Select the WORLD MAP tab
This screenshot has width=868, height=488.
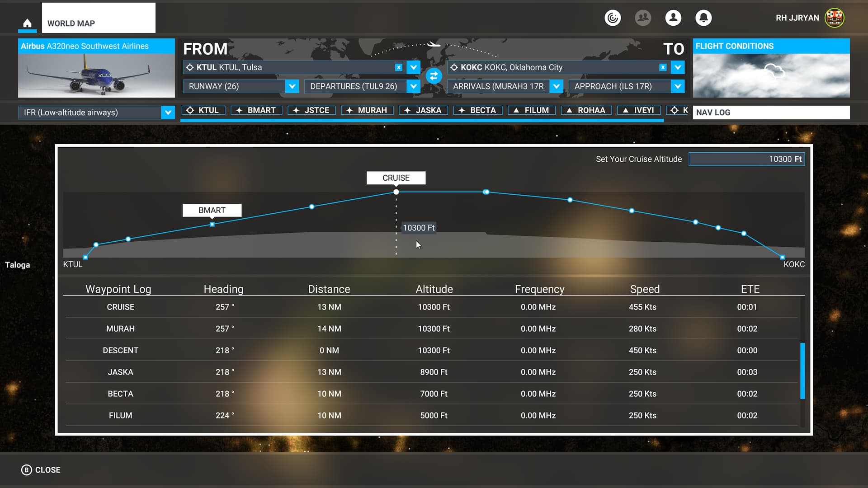(99, 18)
